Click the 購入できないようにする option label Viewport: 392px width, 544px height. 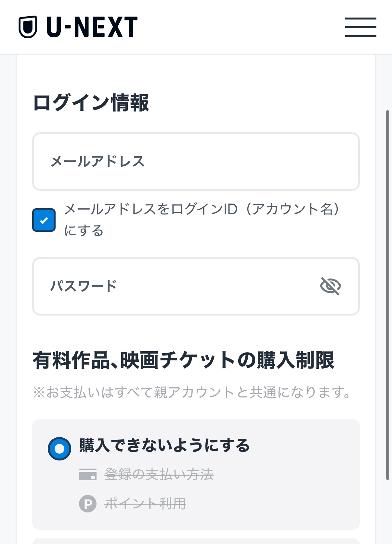click(x=164, y=445)
